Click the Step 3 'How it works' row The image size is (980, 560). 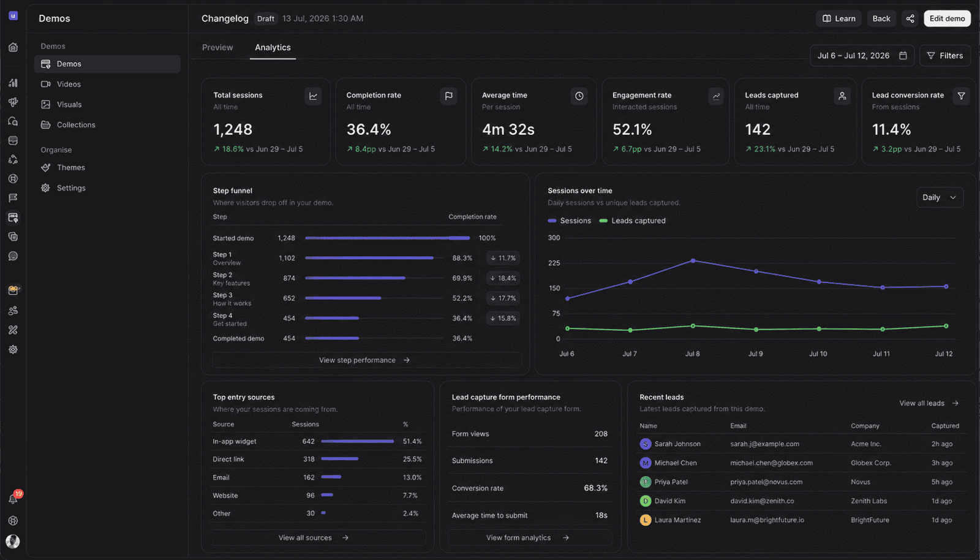click(x=366, y=298)
